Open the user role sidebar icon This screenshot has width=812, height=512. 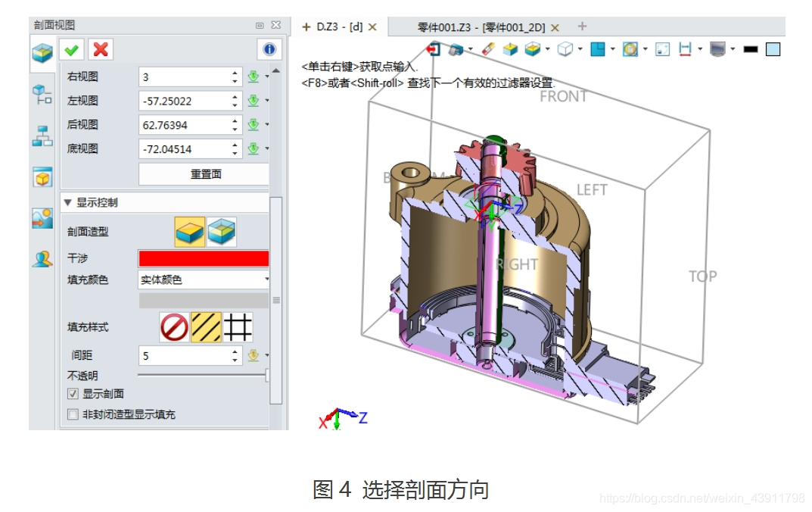pyautogui.click(x=42, y=259)
